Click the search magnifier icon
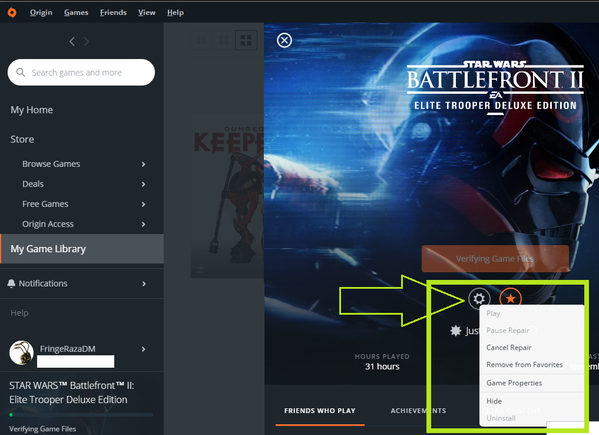This screenshot has width=599, height=435. click(x=20, y=72)
